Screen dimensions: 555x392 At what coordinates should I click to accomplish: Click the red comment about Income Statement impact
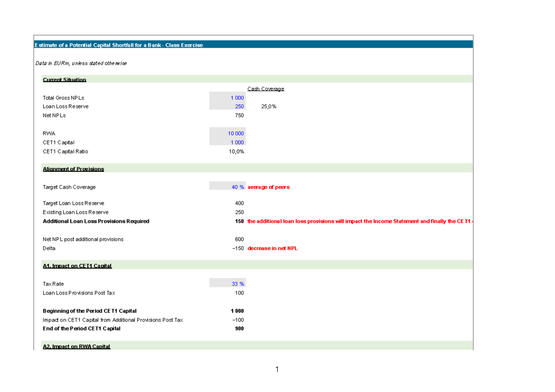(360, 221)
